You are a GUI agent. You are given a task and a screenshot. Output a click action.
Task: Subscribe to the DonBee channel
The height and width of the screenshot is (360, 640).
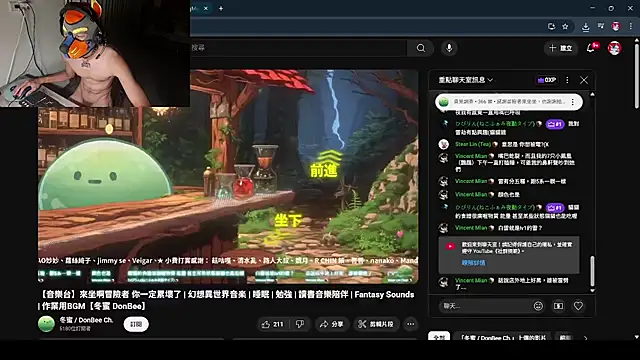pyautogui.click(x=136, y=324)
